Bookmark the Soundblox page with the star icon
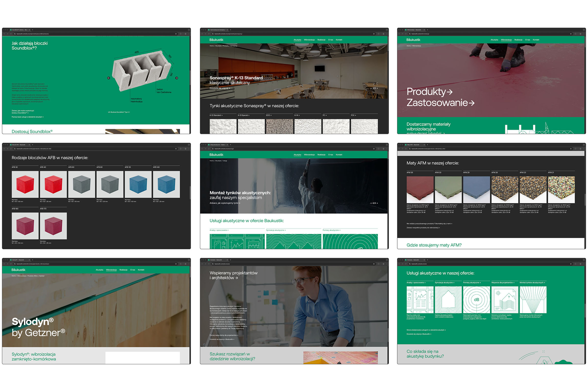The width and height of the screenshot is (588, 392). pyautogui.click(x=176, y=34)
